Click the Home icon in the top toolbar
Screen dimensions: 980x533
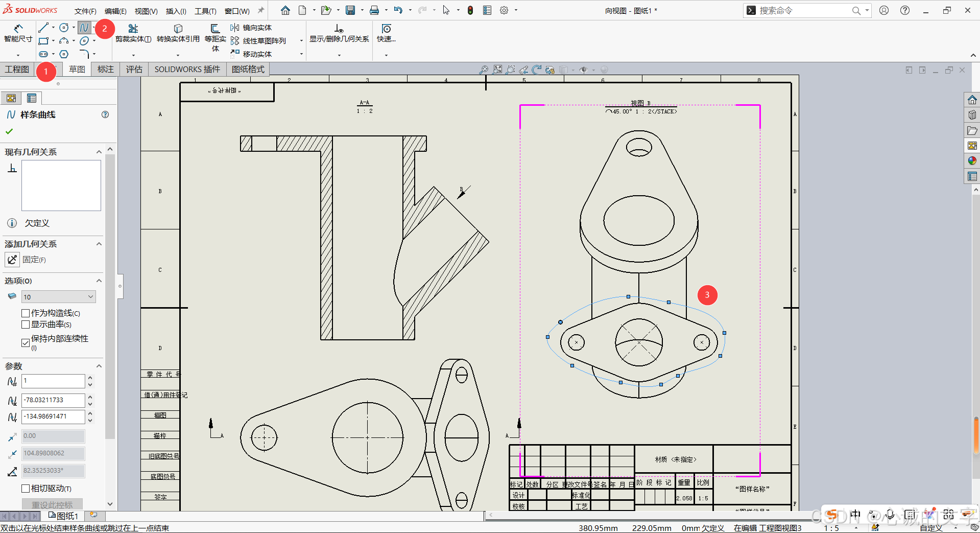point(285,10)
